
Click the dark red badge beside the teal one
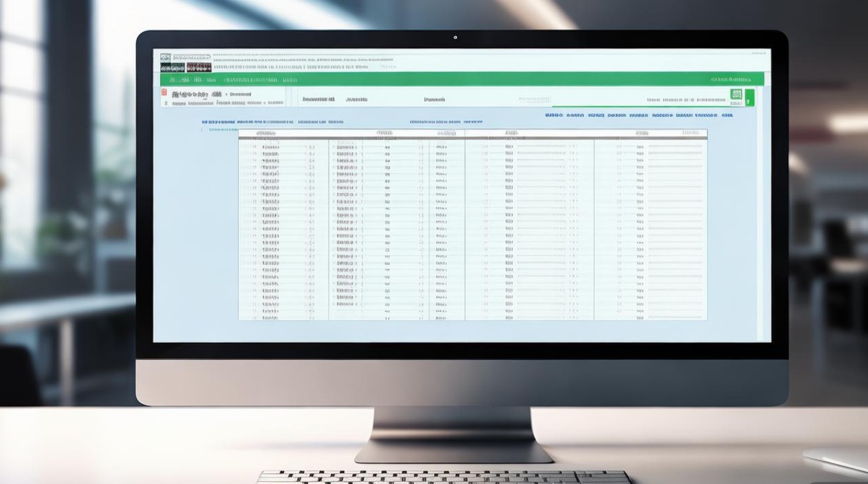tap(198, 67)
